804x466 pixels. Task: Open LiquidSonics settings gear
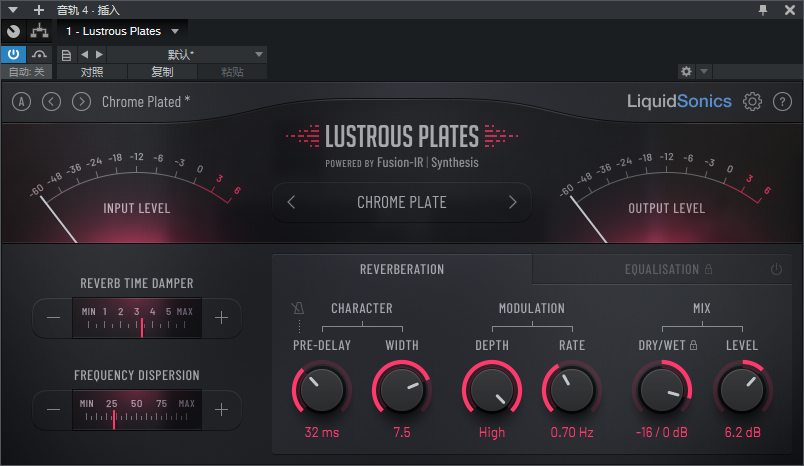[x=752, y=102]
